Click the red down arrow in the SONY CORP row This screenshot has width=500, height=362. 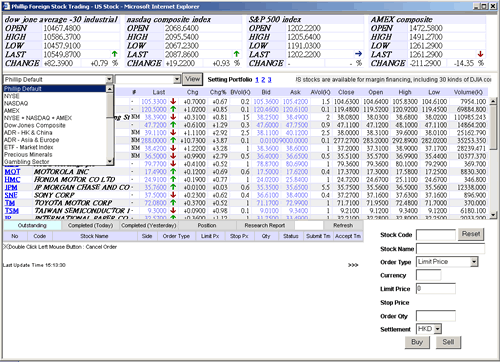click(x=173, y=195)
